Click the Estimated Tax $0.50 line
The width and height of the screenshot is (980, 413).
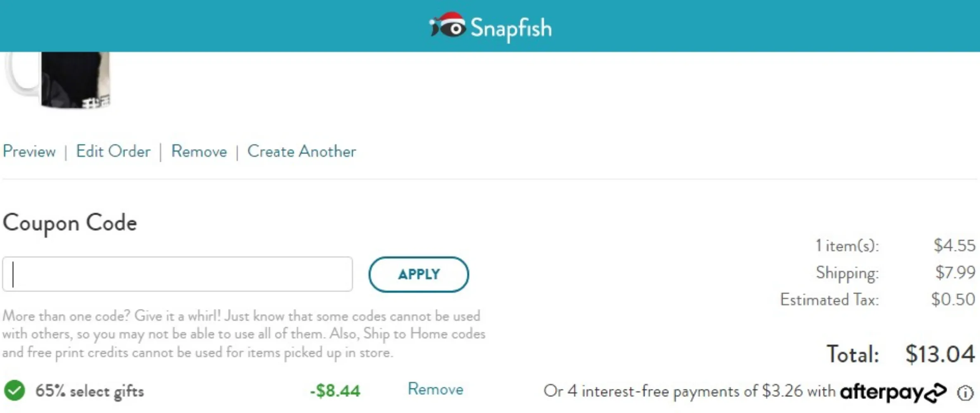[x=878, y=299]
